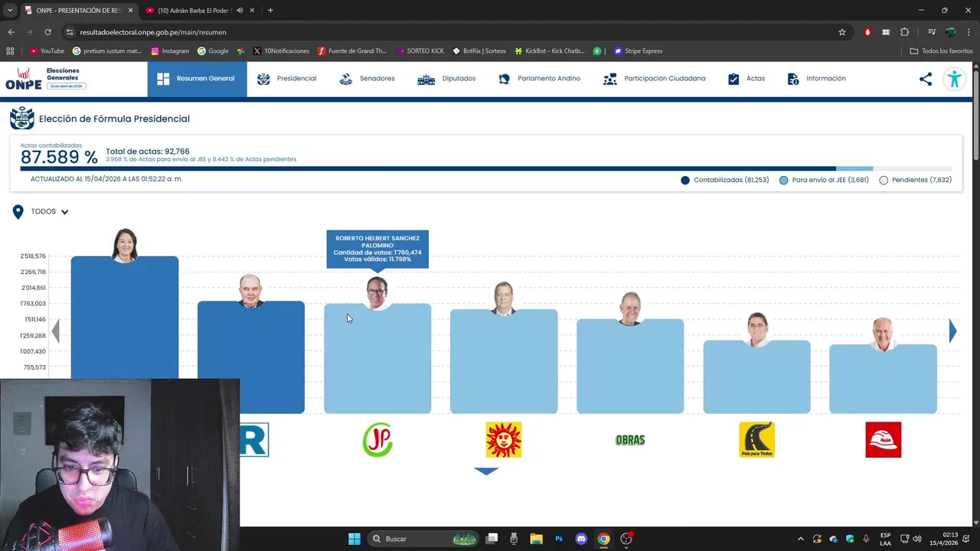Viewport: 980px width, 551px height.
Task: Click the first candidate's photo
Action: (x=125, y=246)
